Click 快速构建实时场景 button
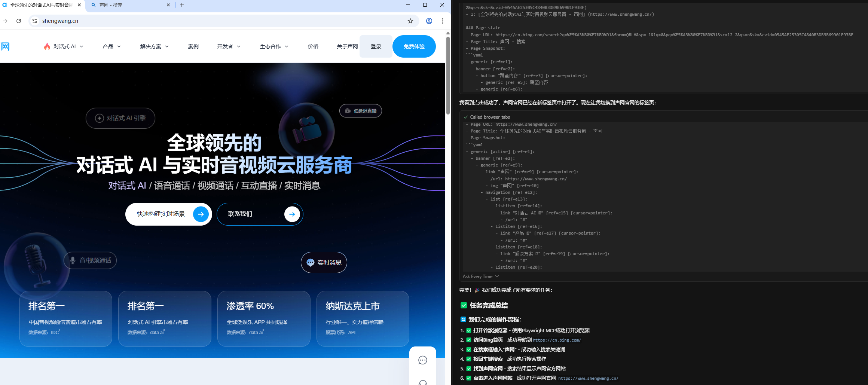Image resolution: width=868 pixels, height=385 pixels. (x=169, y=214)
